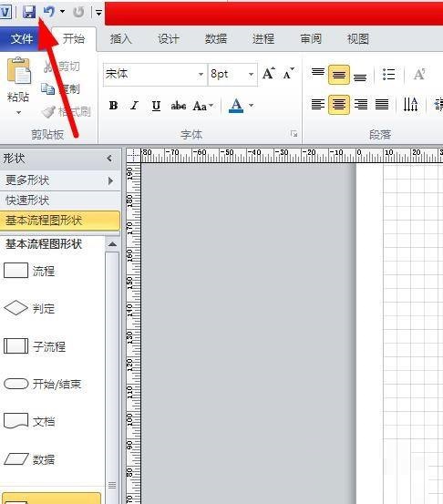443x504 pixels.
Task: Click the Undo arrow icon
Action: pos(49,12)
